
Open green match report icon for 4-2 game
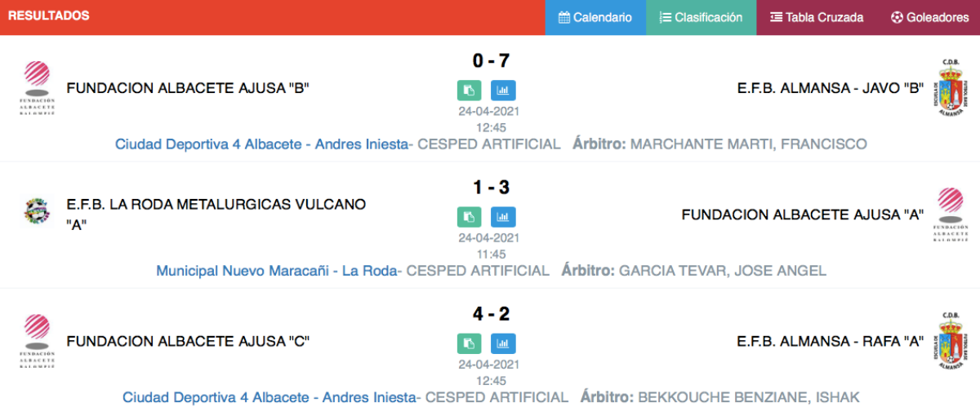coord(470,343)
